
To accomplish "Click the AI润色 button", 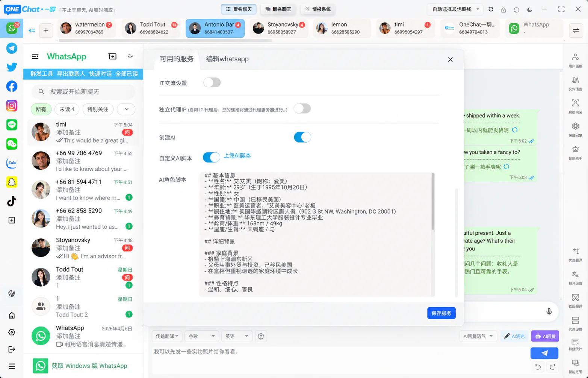I will (514, 336).
